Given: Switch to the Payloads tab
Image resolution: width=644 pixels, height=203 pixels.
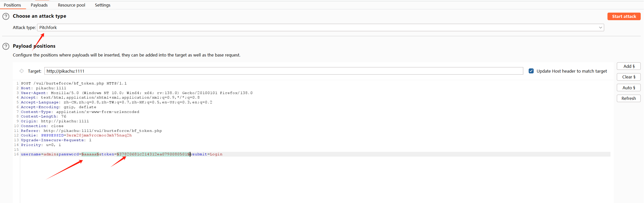Looking at the screenshot, I should coord(39,5).
